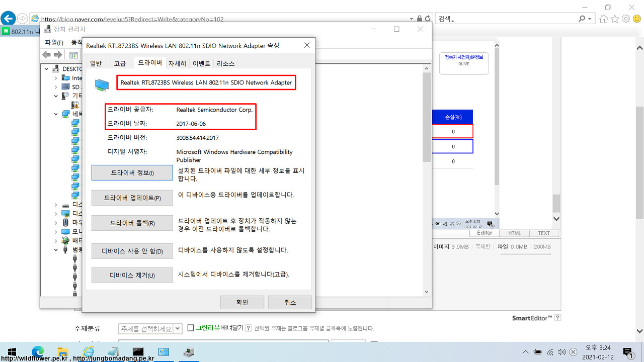Image resolution: width=644 pixels, height=362 pixels.
Task: Open the Command Prompt taskbar icon
Action: pyautogui.click(x=139, y=352)
